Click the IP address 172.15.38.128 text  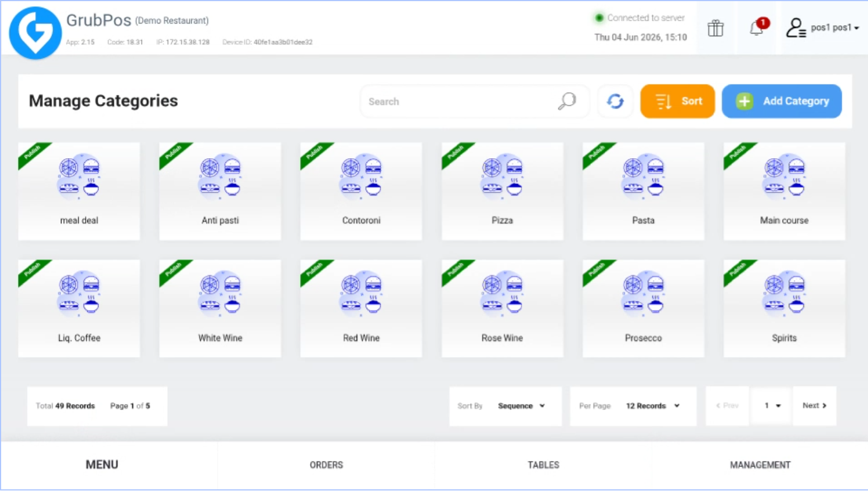[183, 42]
